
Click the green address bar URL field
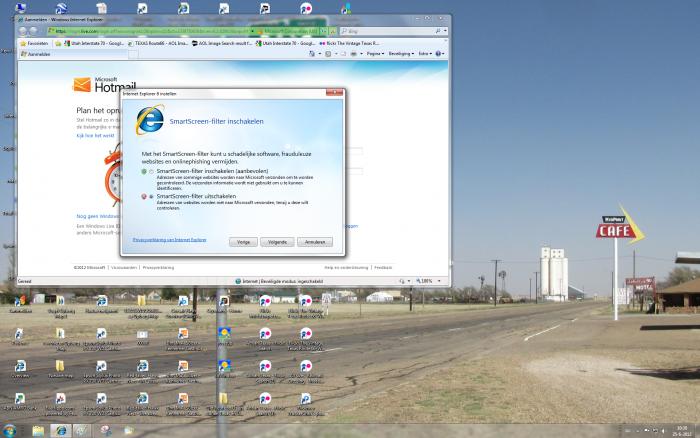pyautogui.click(x=149, y=31)
